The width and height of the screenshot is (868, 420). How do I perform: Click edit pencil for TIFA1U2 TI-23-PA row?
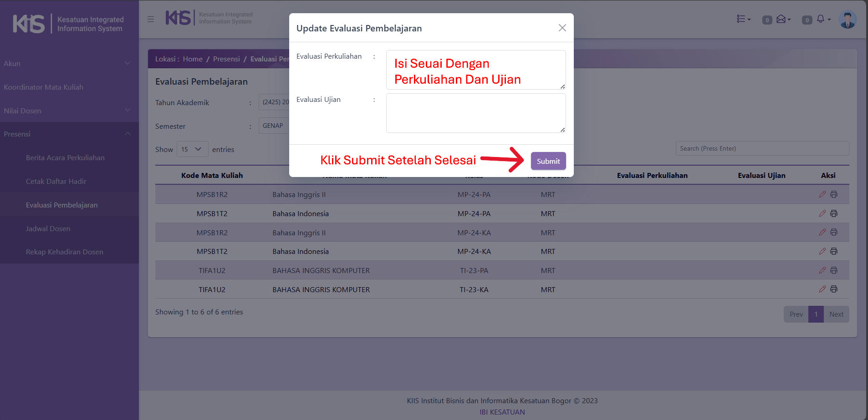pos(822,270)
